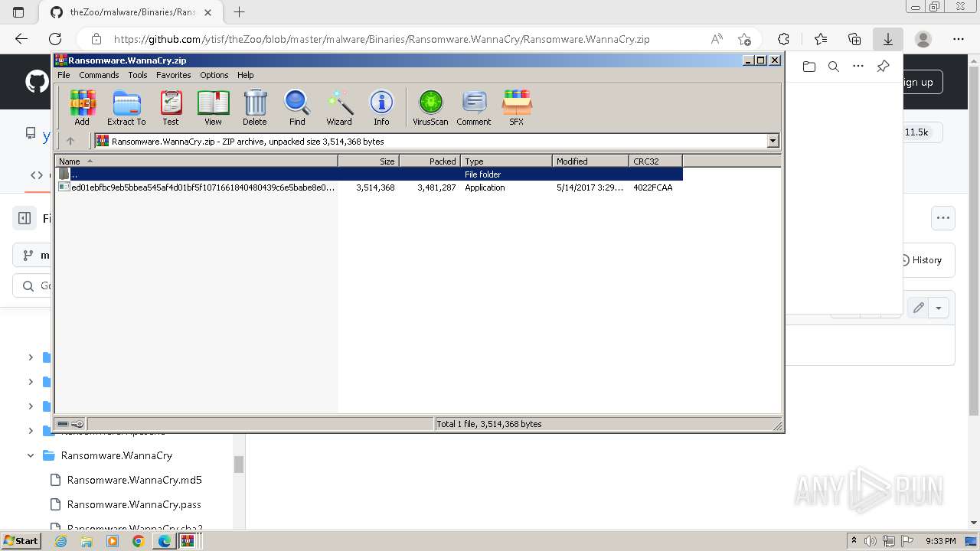Open GitHub more options ellipsis button
The height and width of the screenshot is (551, 980).
943,218
